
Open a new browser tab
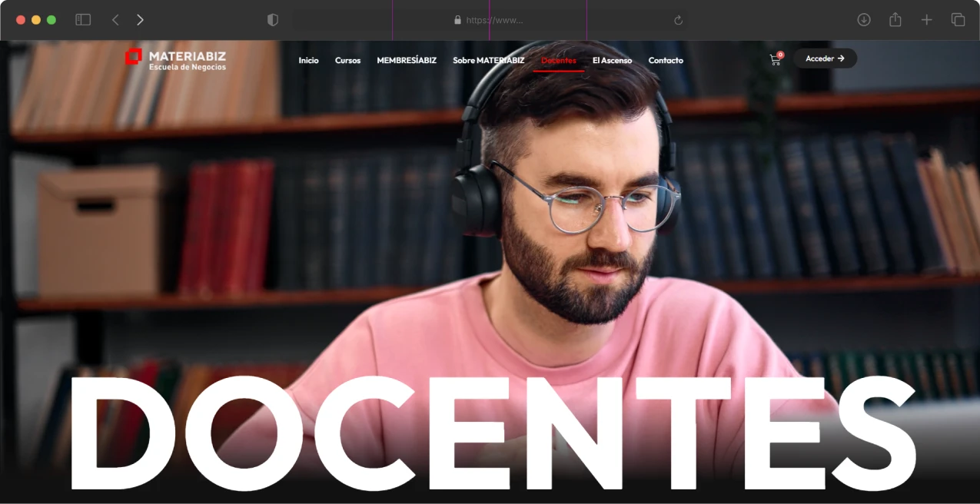point(927,20)
